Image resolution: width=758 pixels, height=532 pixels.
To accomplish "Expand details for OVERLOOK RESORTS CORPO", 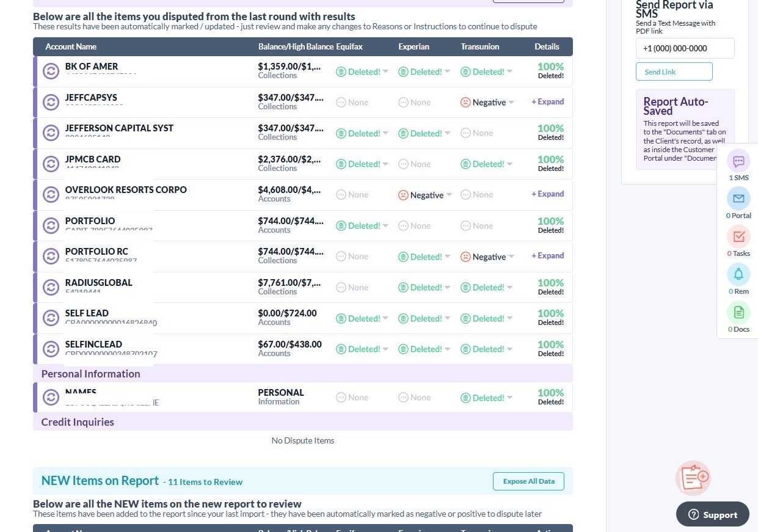I will point(547,194).
